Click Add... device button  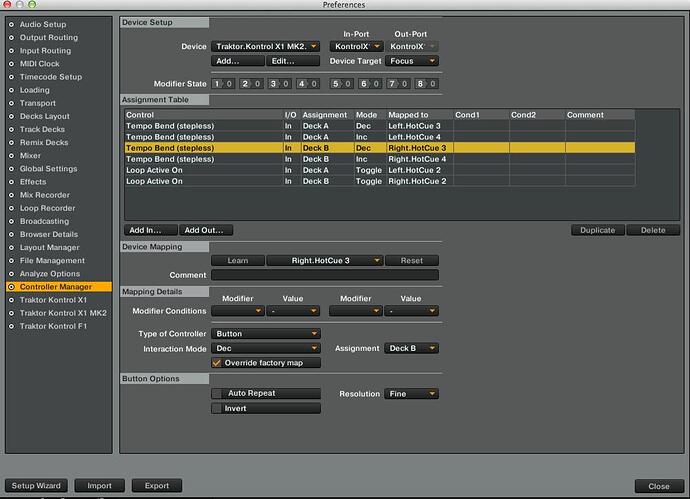(x=238, y=61)
